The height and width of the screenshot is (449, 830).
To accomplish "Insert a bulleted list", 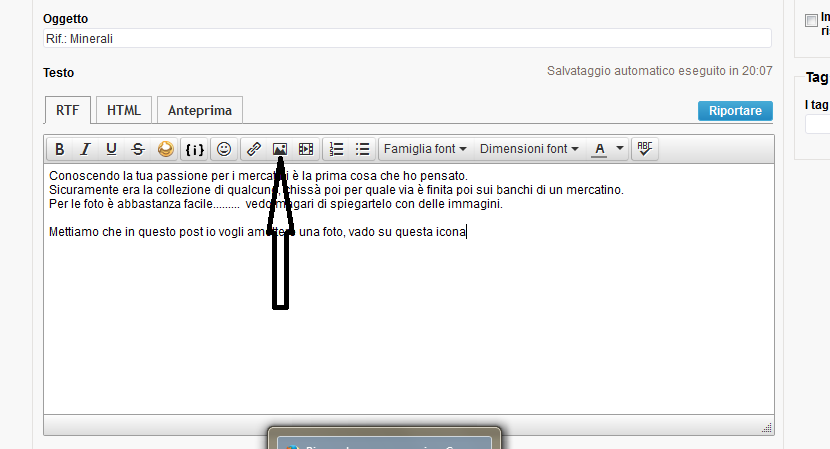I will pos(363,149).
